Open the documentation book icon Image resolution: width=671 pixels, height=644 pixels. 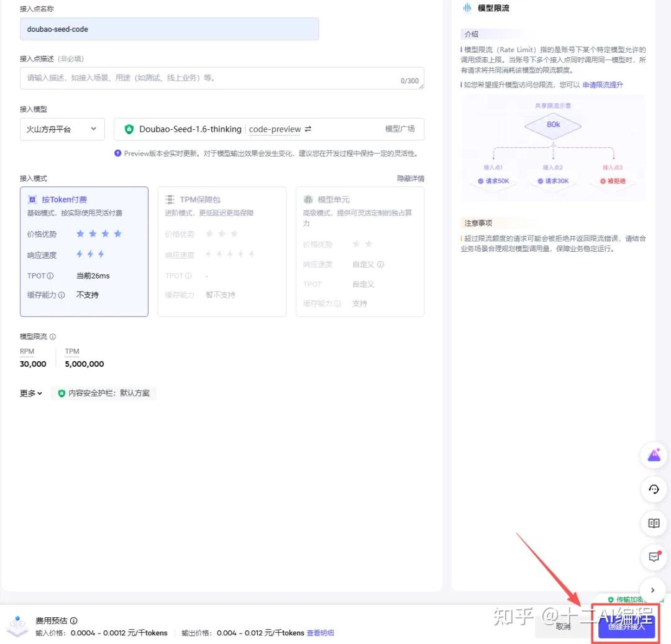point(654,523)
